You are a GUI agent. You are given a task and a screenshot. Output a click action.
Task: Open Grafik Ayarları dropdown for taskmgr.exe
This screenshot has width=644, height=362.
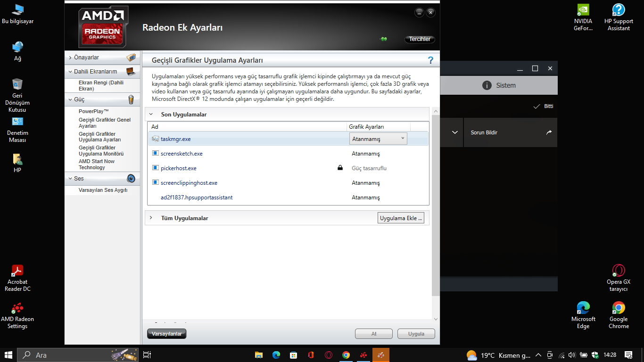pyautogui.click(x=378, y=139)
